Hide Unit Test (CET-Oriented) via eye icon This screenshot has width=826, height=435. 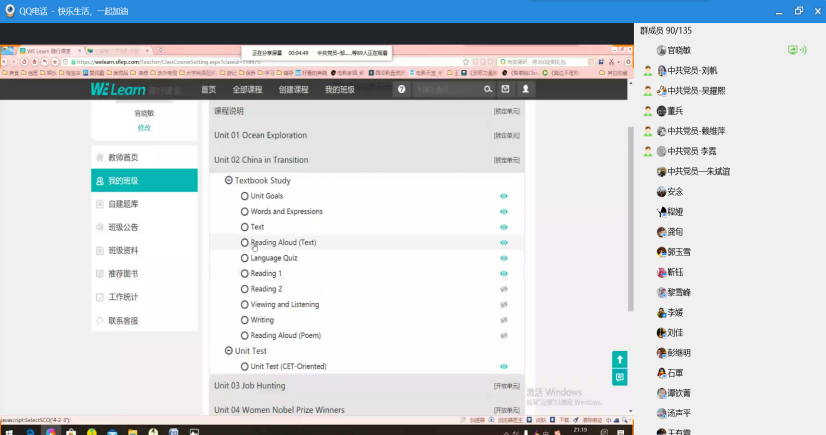tap(504, 367)
